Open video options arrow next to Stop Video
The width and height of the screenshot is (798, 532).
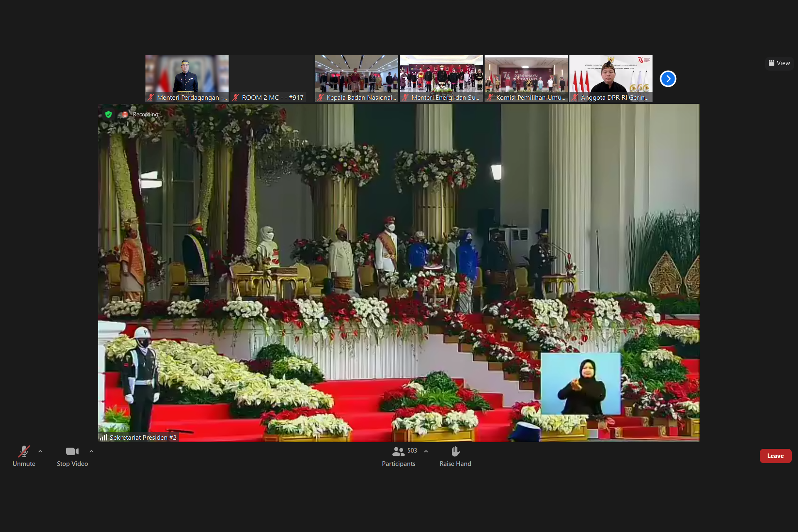tap(91, 451)
